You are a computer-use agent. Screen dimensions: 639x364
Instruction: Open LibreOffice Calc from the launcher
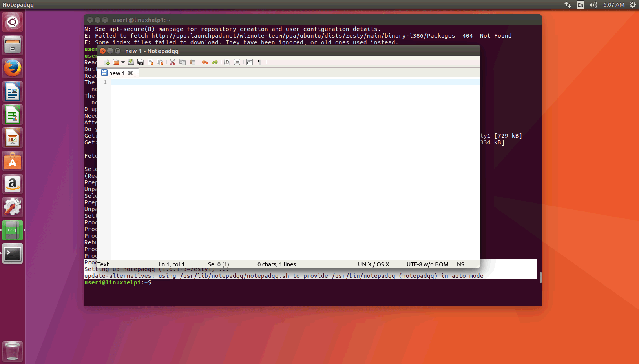tap(13, 115)
